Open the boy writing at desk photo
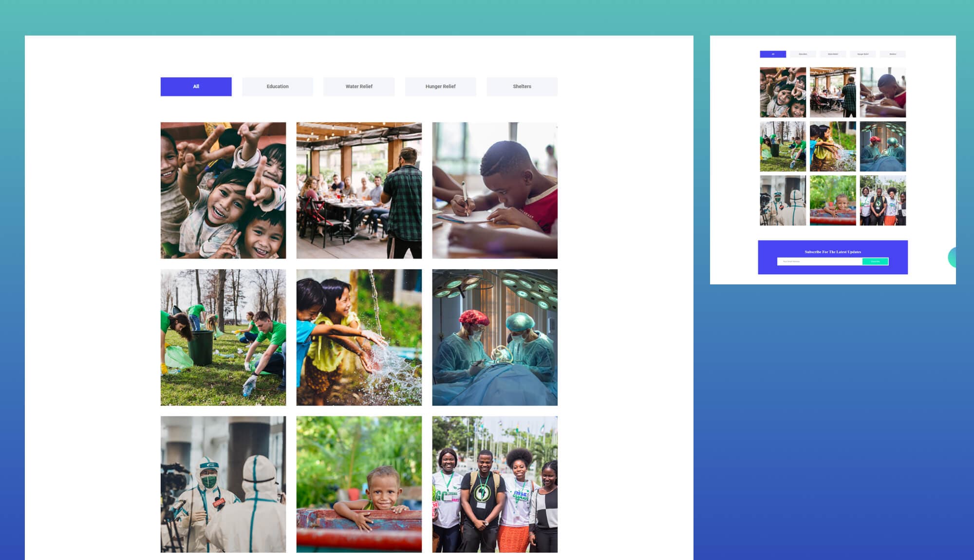 [495, 190]
